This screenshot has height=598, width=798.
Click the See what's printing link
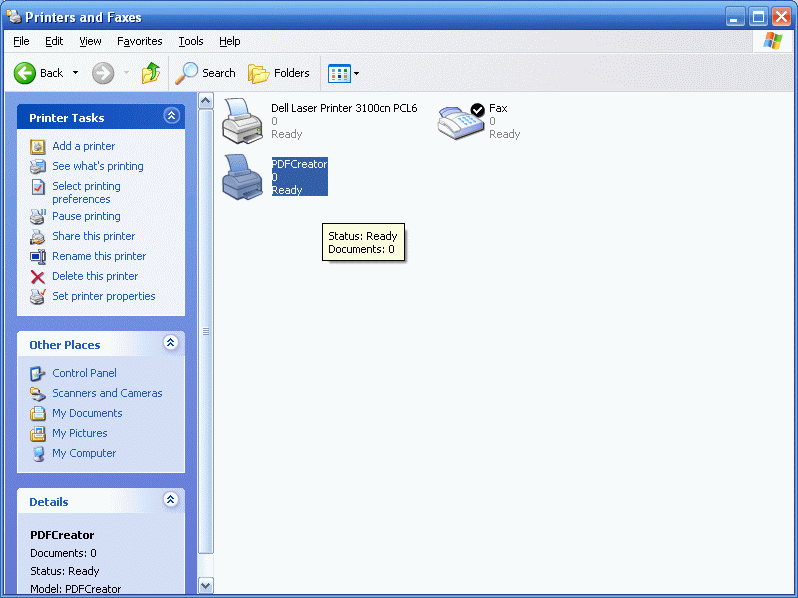click(98, 166)
